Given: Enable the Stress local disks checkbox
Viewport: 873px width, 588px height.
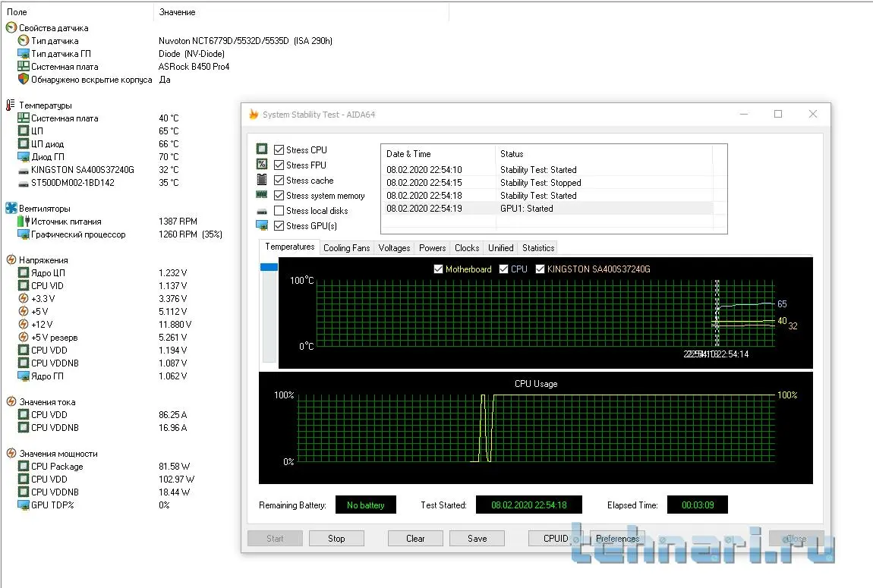Looking at the screenshot, I should coord(279,210).
